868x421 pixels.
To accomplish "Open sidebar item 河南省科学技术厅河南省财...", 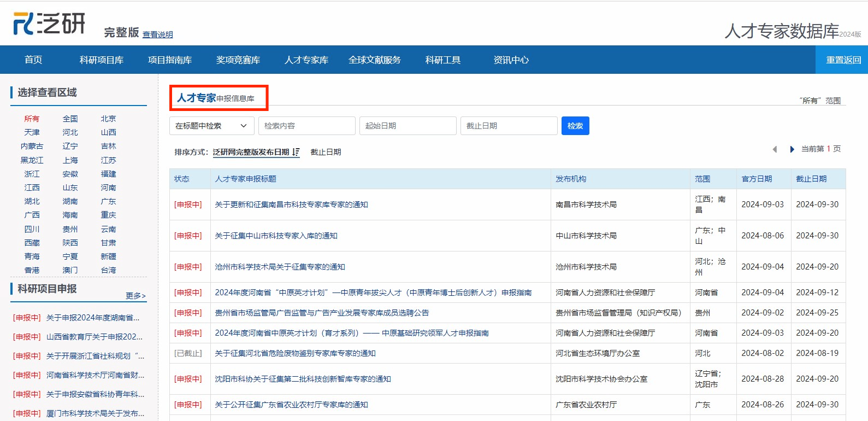I will pyautogui.click(x=95, y=375).
